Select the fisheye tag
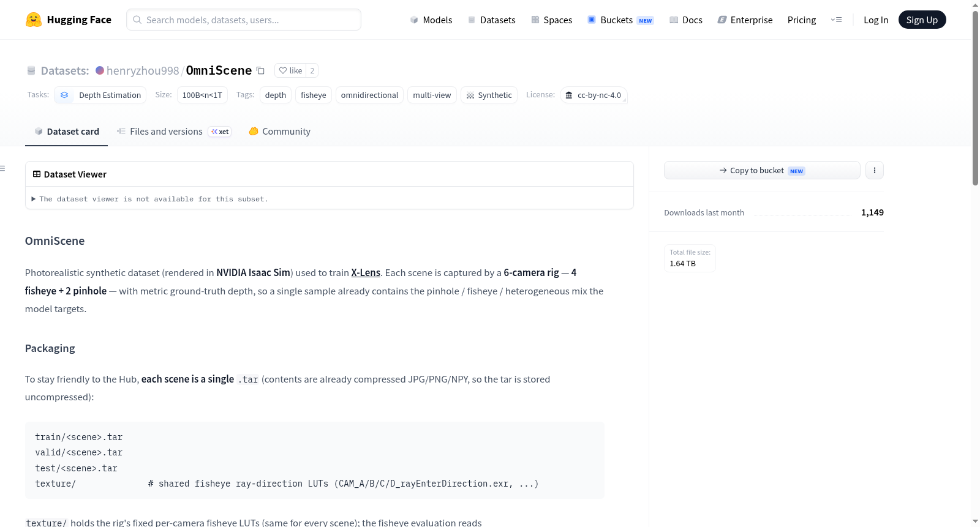This screenshot has width=980, height=527. point(314,95)
